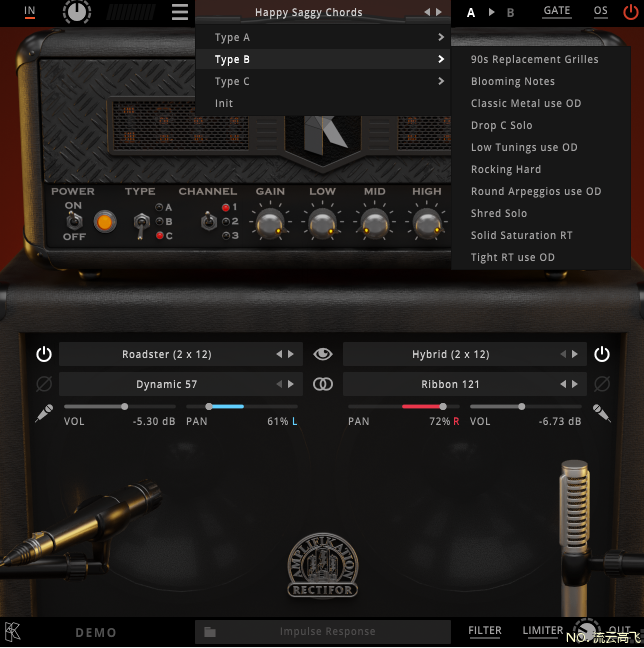Screen dimensions: 644x648
Task: Flip the amp POWER on/off switch
Action: click(x=74, y=220)
